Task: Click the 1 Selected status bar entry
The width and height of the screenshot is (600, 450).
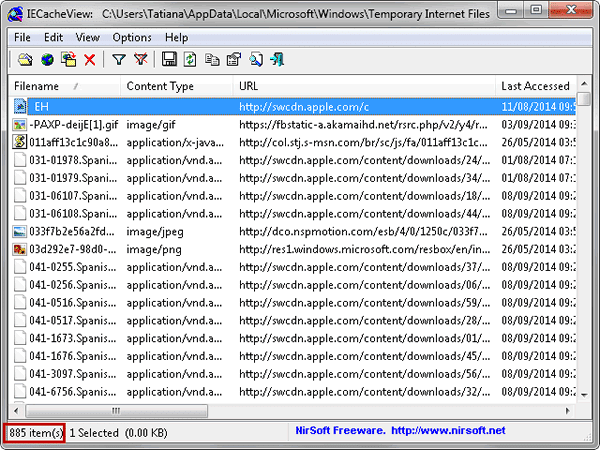Action: [94, 433]
